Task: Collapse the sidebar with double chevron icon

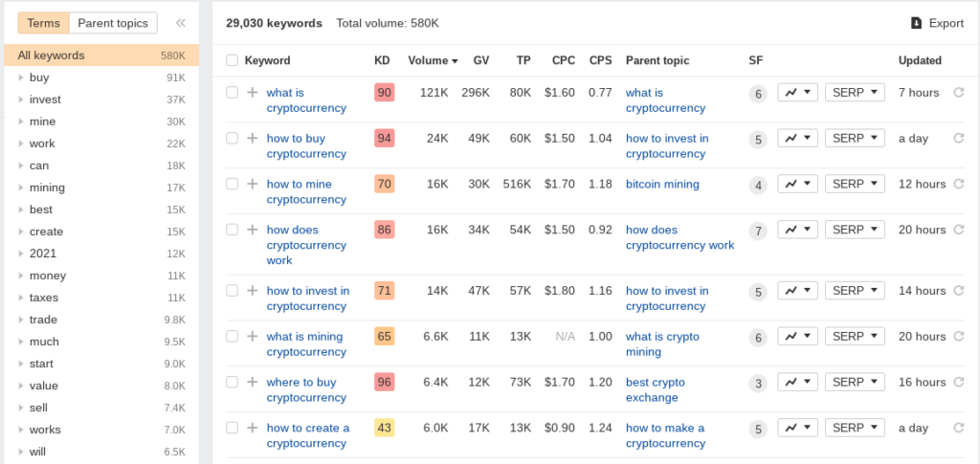Action: coord(181,23)
